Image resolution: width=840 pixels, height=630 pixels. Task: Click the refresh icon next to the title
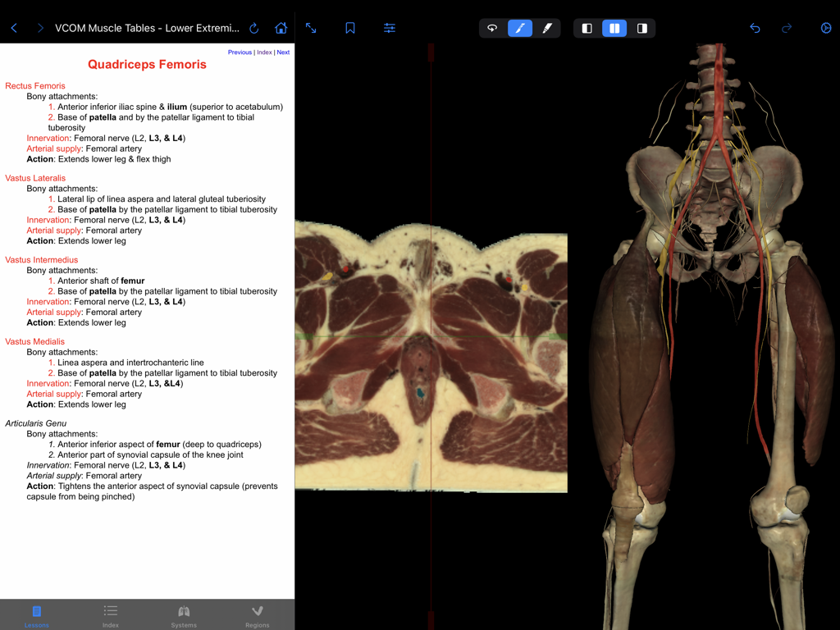(x=253, y=27)
